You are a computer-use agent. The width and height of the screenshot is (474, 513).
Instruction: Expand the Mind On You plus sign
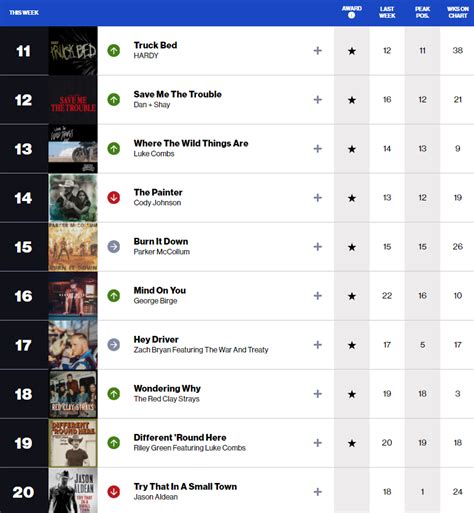tap(318, 296)
